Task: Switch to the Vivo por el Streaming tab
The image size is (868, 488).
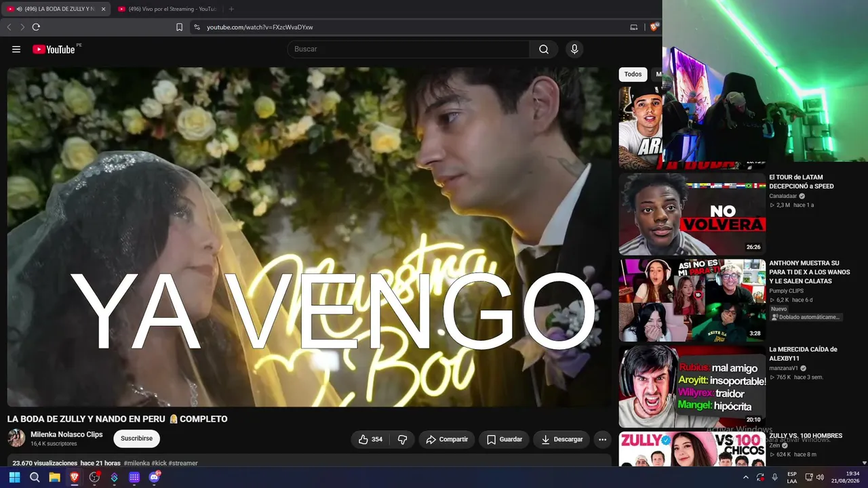Action: click(166, 9)
